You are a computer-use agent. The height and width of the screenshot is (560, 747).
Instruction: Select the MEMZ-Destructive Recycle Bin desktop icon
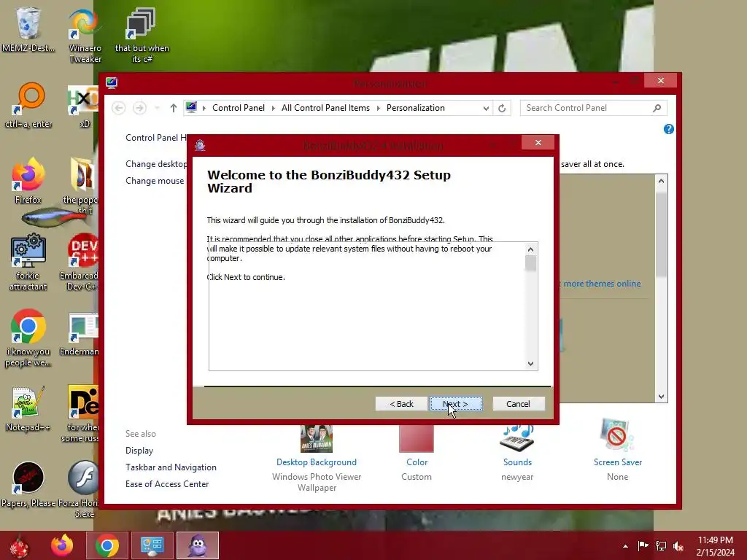pyautogui.click(x=28, y=29)
